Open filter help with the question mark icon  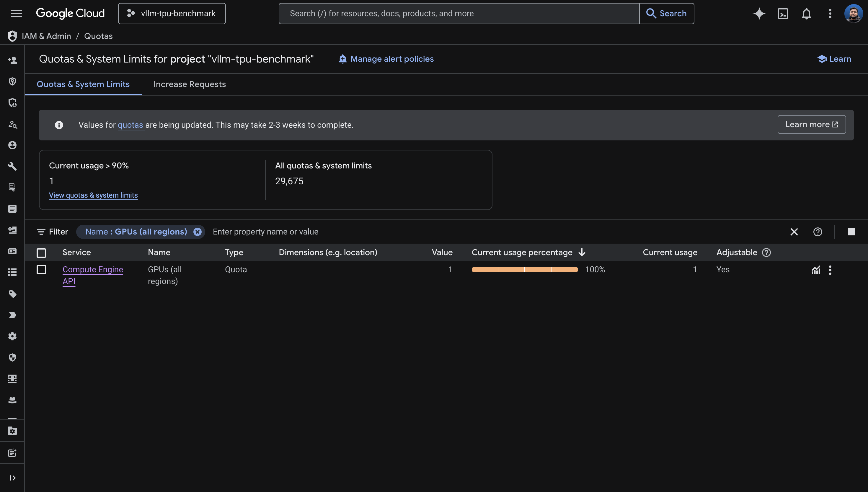tap(818, 232)
